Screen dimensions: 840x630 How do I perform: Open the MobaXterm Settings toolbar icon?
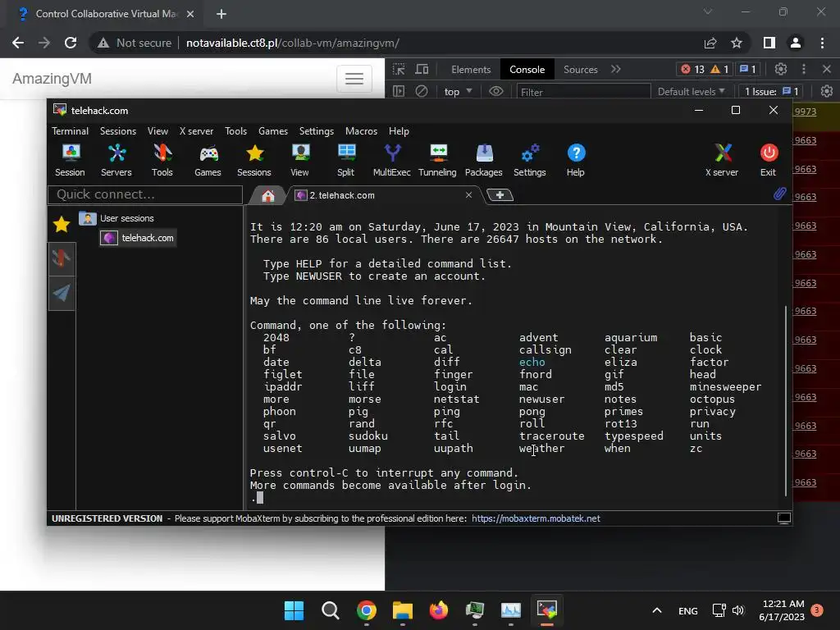click(530, 160)
